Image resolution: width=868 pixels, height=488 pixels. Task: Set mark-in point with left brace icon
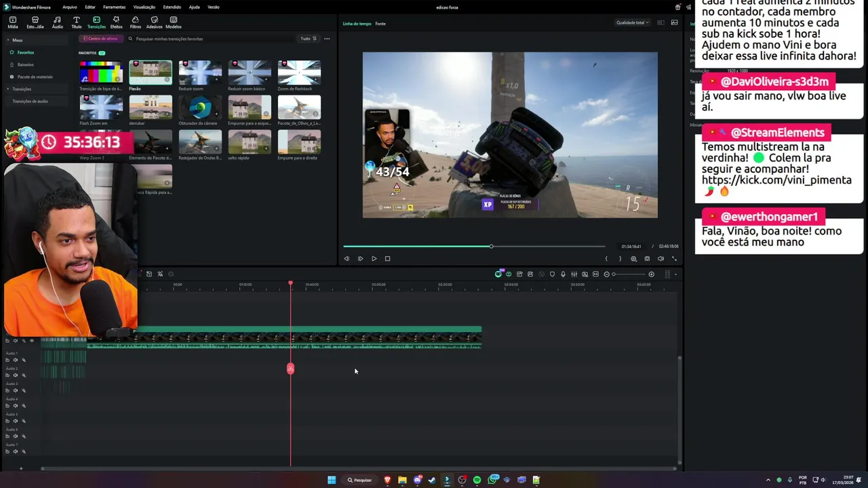tap(606, 258)
